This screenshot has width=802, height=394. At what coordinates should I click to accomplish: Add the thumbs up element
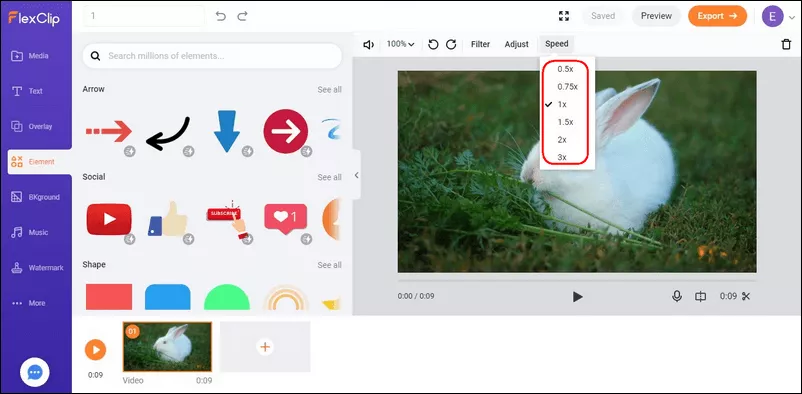coord(168,219)
